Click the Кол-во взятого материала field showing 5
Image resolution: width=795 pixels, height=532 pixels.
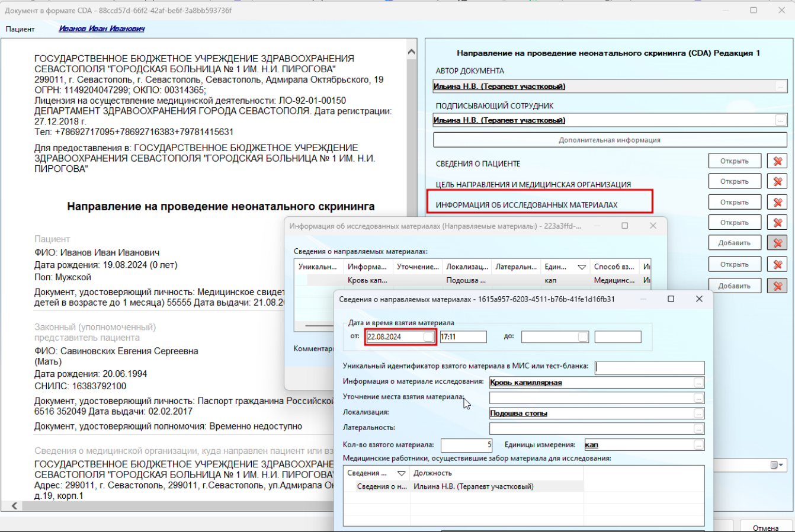click(467, 445)
